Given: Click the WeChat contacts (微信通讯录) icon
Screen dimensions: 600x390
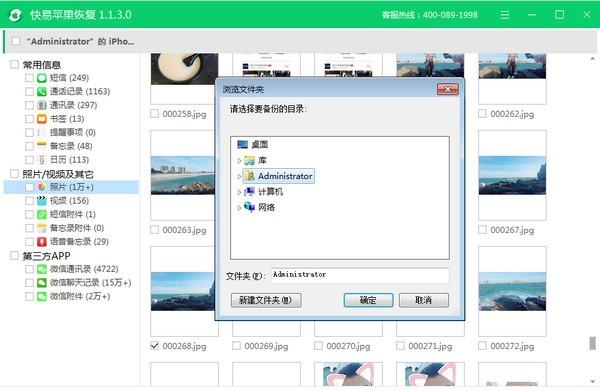Looking at the screenshot, I should pyautogui.click(x=42, y=269).
